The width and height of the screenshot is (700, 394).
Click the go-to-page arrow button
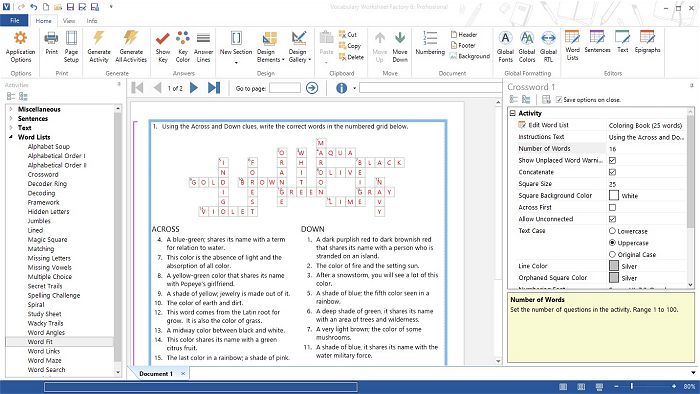pos(312,88)
